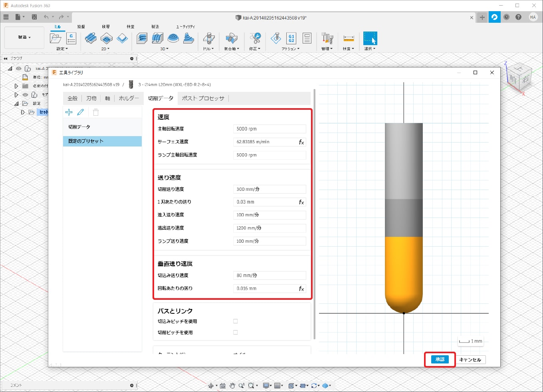Click the G1 G2 post process icon
Screen dimensions: 543x392
[x=291, y=38]
